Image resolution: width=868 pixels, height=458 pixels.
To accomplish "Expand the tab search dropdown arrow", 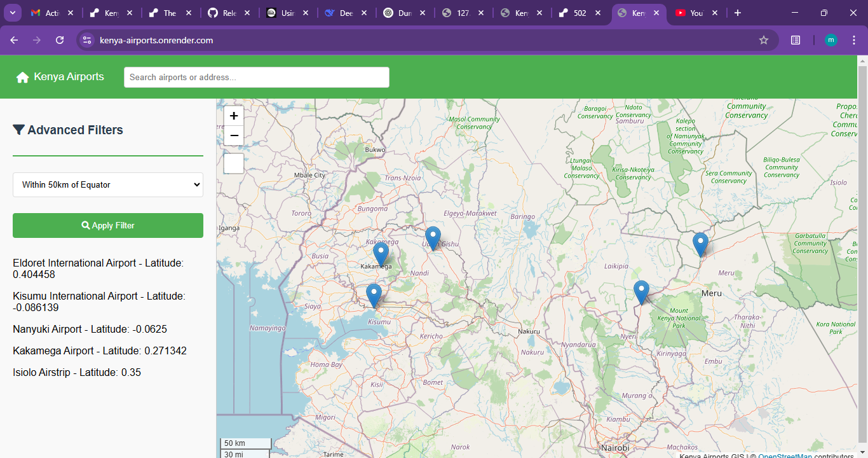I will [13, 13].
